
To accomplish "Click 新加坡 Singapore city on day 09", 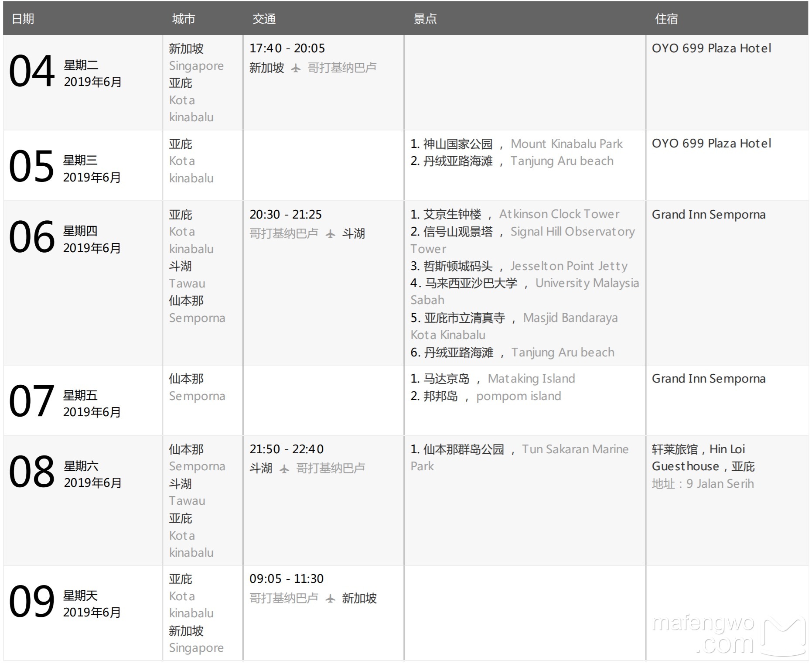I will tap(197, 640).
